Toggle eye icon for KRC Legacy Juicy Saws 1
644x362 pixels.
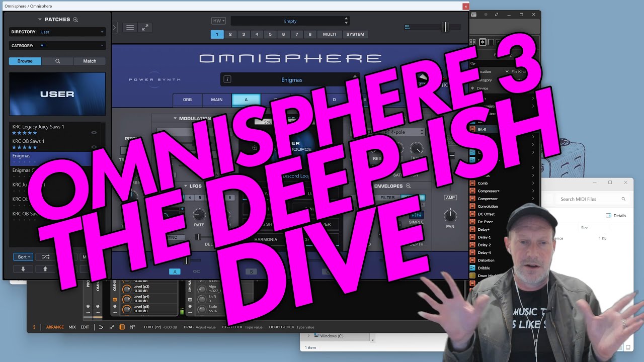[x=94, y=133]
